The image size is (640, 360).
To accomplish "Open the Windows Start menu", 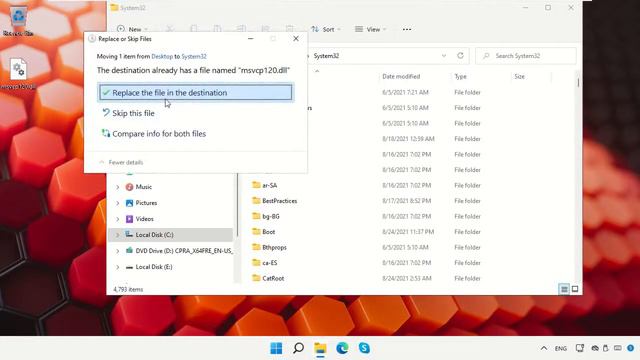I will [x=276, y=348].
